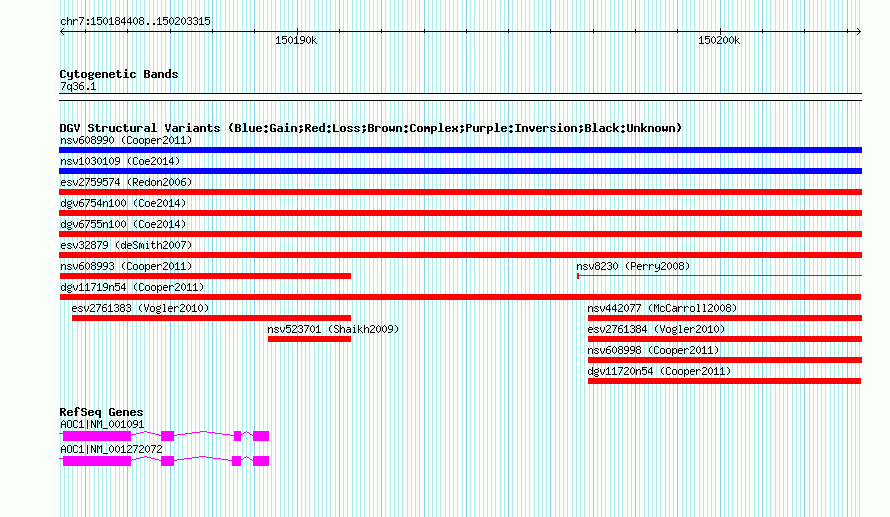Click the nsv608998 (Cooper2011) label
This screenshot has height=517, width=890.
point(653,350)
